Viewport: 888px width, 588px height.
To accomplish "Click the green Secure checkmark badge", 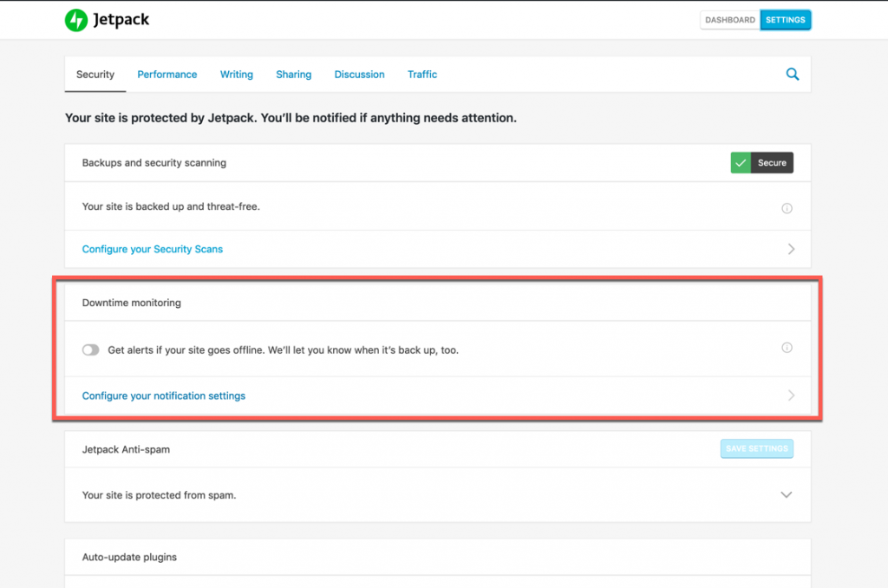I will 741,162.
